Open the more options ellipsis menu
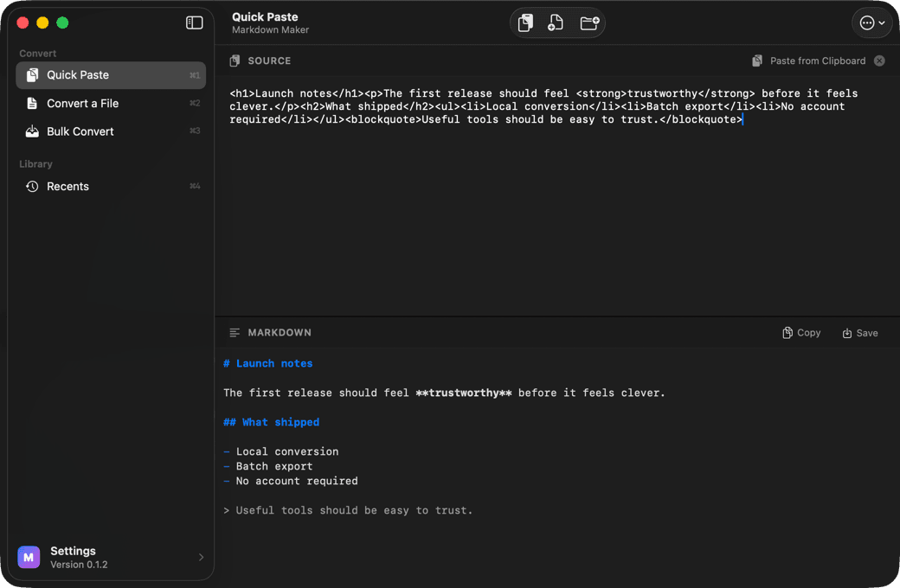The image size is (900, 588). pyautogui.click(x=872, y=23)
